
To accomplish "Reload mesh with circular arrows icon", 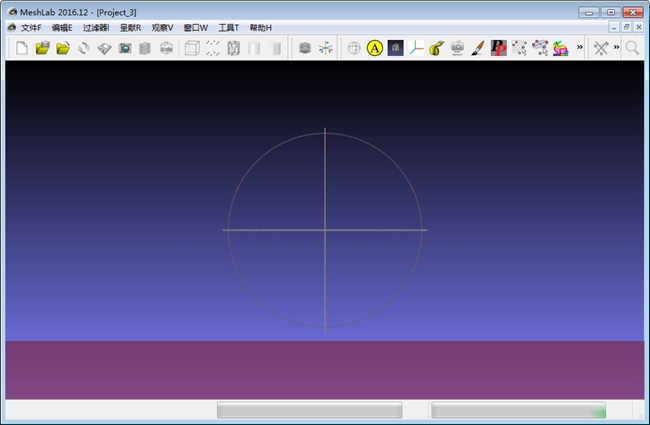I will click(x=84, y=48).
